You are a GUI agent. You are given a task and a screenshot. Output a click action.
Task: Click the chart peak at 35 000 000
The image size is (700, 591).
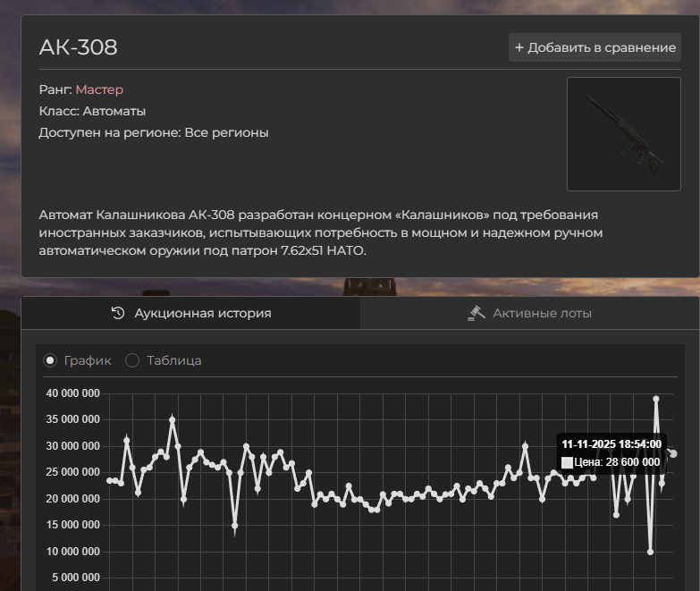(x=173, y=419)
